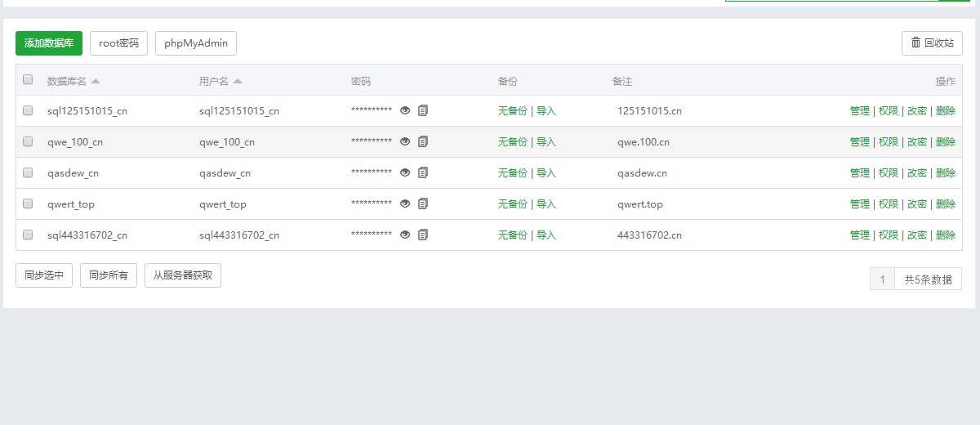Reveal qasdew_cn password via eye icon
The height and width of the screenshot is (425, 980).
405,172
